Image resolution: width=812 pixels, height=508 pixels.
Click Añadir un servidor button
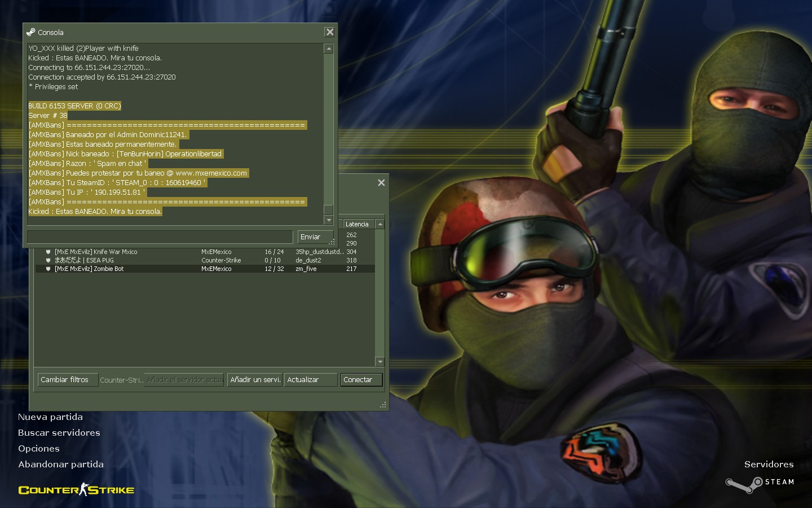pos(255,380)
